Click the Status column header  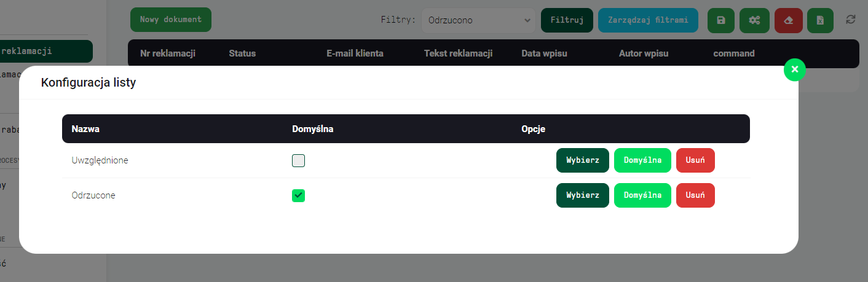242,53
